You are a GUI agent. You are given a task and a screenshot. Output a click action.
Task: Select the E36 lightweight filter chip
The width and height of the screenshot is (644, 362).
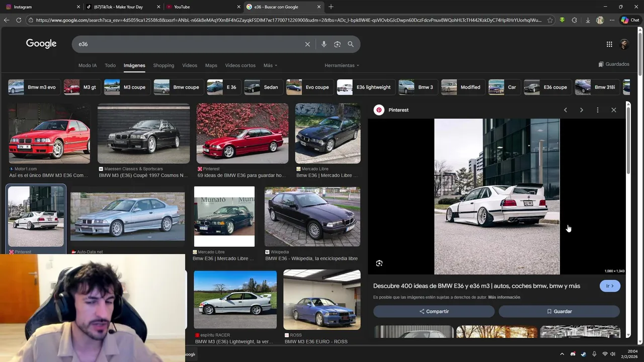[x=366, y=87]
